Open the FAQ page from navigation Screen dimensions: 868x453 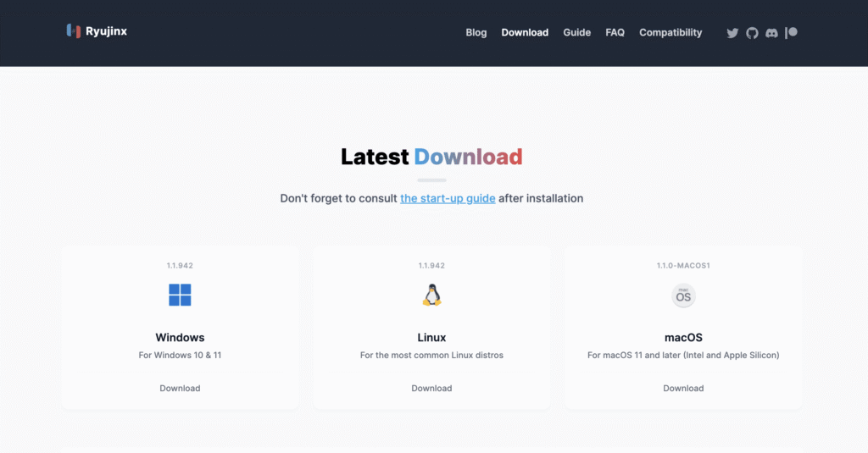pyautogui.click(x=615, y=33)
